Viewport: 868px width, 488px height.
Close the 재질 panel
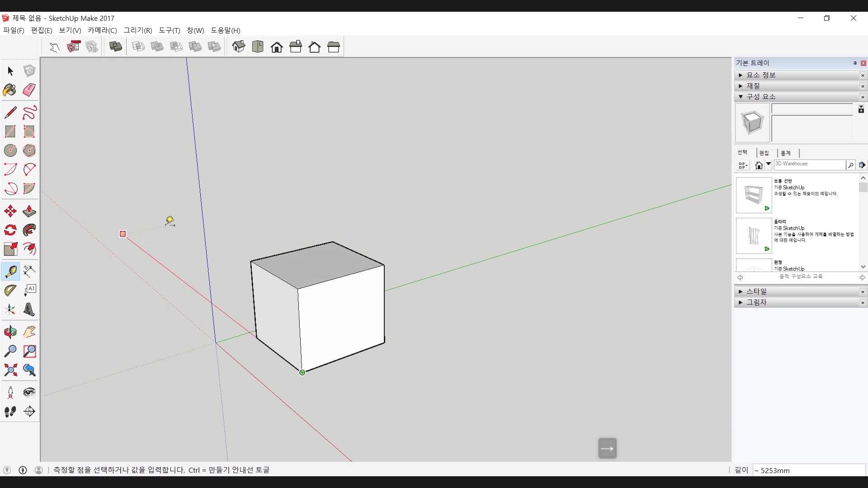863,86
